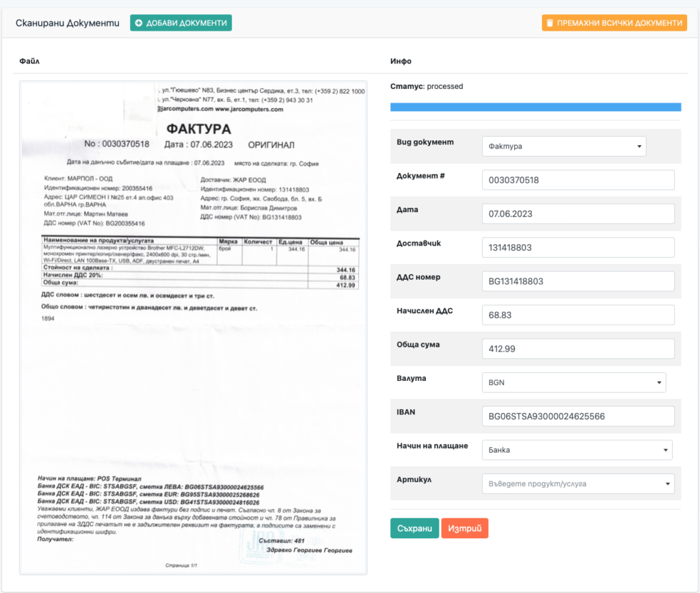Click the Дата field showing 07.06.2023
Image resolution: width=700 pixels, height=593 pixels.
(x=578, y=213)
